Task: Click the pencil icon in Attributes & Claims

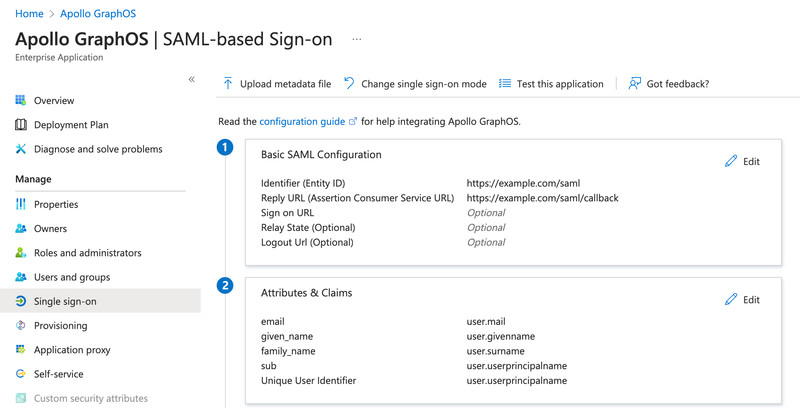Action: [x=731, y=299]
